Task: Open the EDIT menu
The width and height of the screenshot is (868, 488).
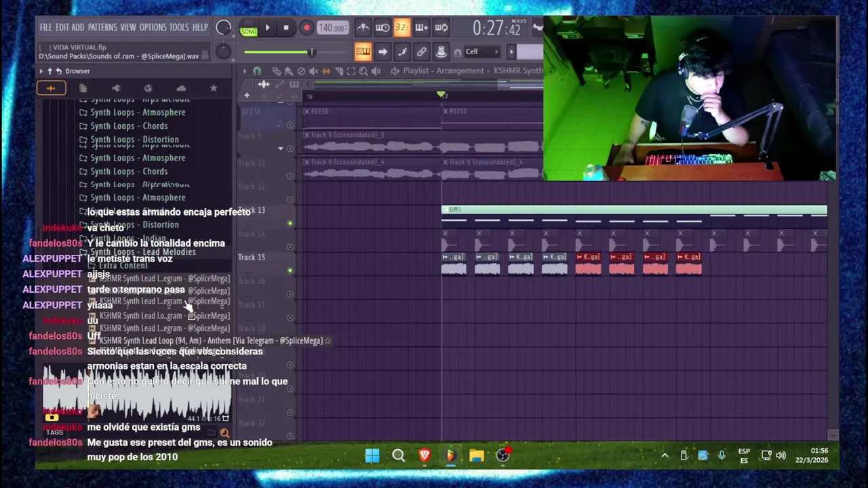Action: click(62, 28)
